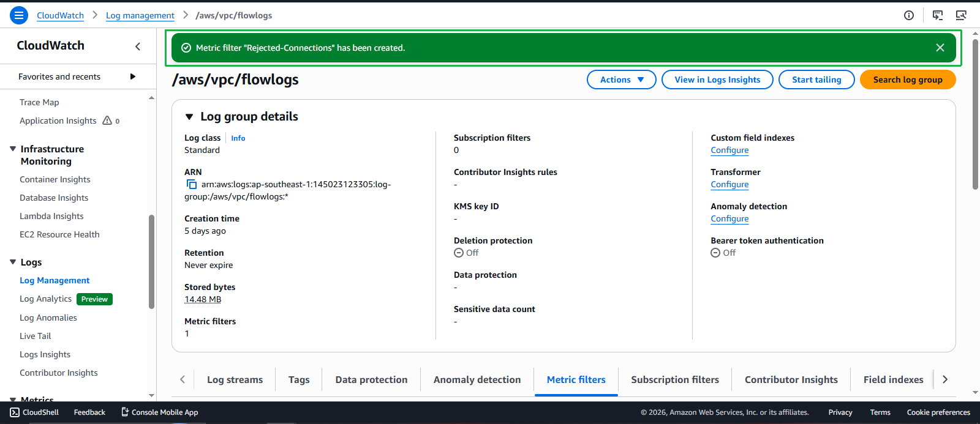The height and width of the screenshot is (424, 980).
Task: Open Cookie preferences
Action: point(938,412)
